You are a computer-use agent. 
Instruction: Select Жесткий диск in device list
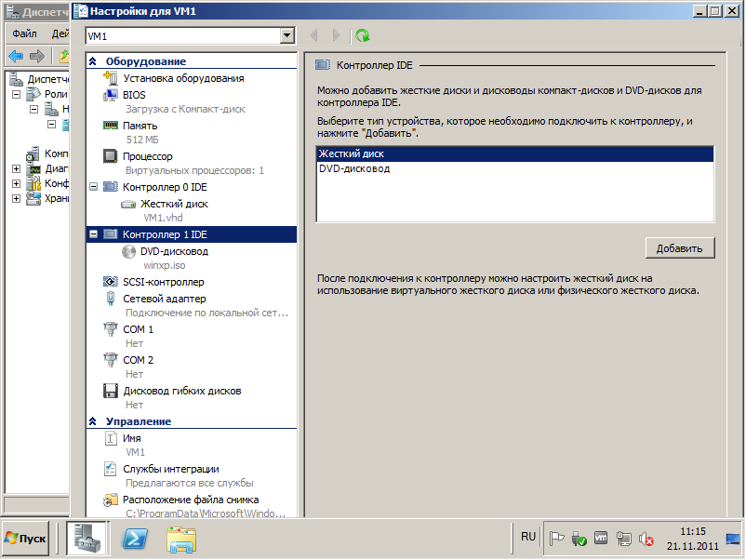pos(514,153)
